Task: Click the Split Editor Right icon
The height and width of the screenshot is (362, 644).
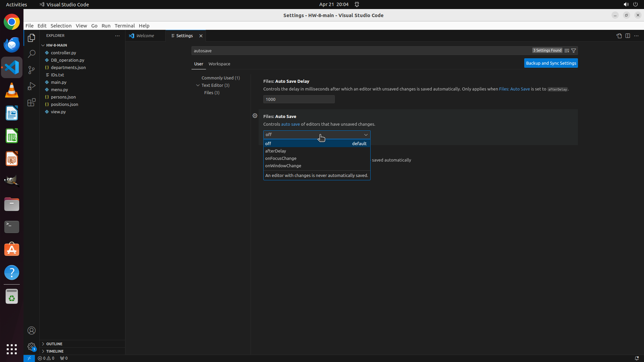Action: [628, 36]
